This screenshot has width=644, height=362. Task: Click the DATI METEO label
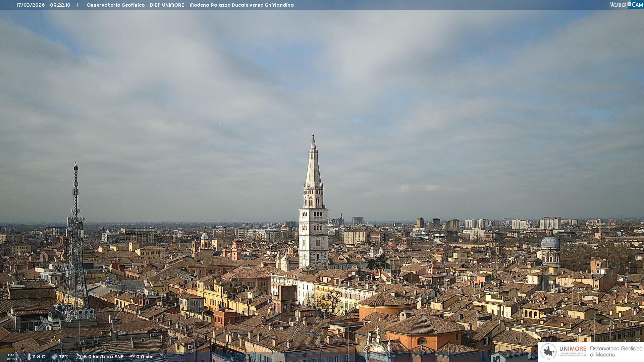[11, 357]
